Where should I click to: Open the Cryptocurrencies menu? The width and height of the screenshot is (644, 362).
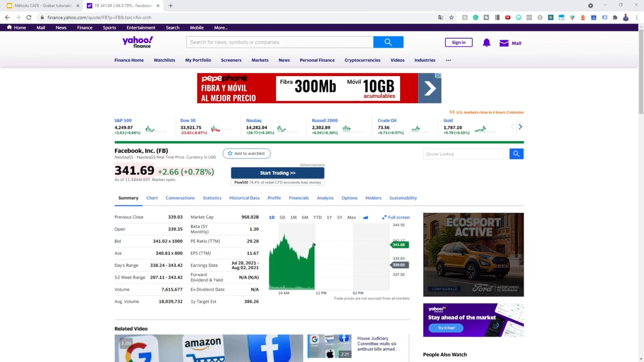pos(363,60)
